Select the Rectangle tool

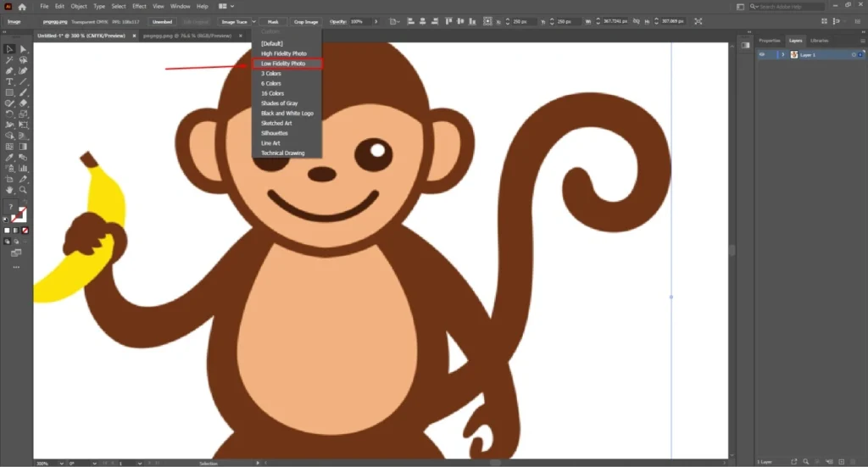(x=9, y=92)
